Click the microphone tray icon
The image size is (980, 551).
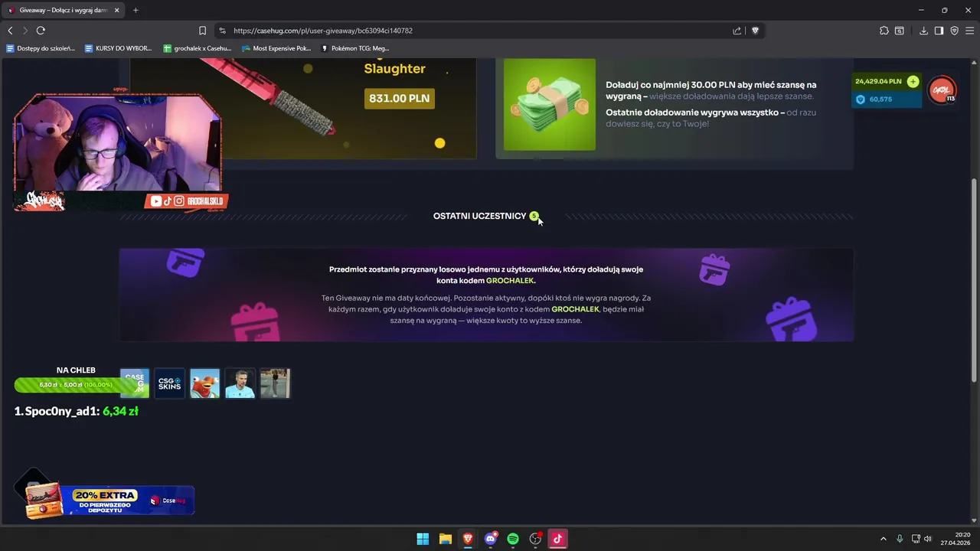pos(900,539)
